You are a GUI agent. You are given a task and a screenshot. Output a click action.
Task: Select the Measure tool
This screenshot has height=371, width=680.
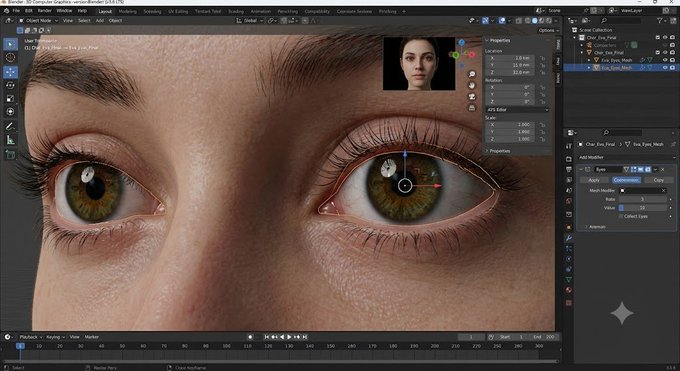(x=10, y=140)
